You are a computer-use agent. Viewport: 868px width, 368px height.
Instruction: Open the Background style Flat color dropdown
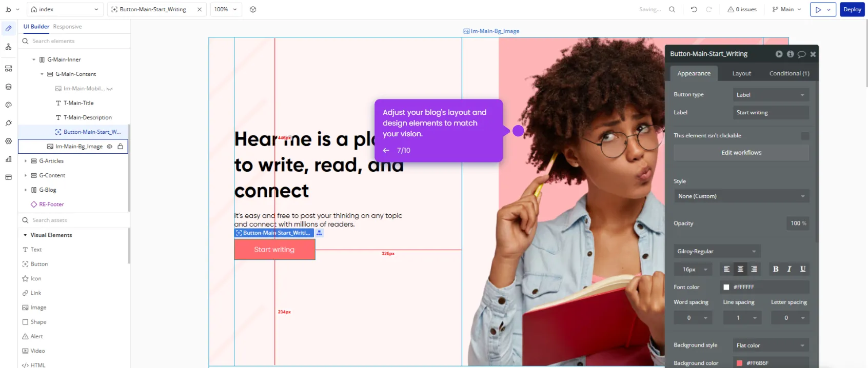click(x=771, y=345)
